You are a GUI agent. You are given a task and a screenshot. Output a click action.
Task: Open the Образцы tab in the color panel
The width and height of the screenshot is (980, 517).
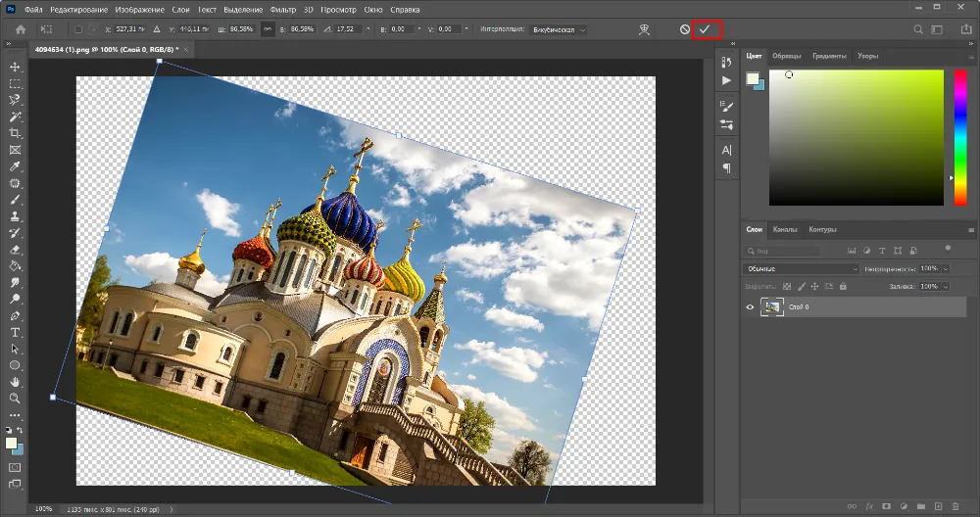point(787,56)
